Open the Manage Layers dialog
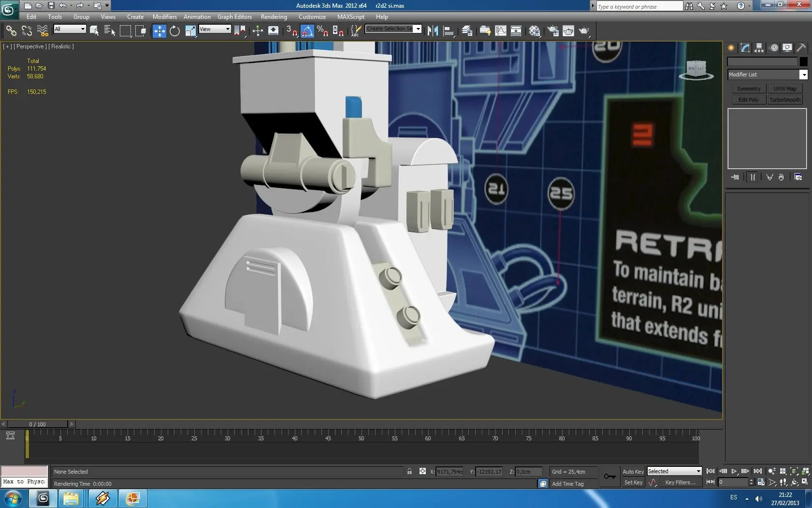Screen dimensions: 812x508 coord(467,31)
